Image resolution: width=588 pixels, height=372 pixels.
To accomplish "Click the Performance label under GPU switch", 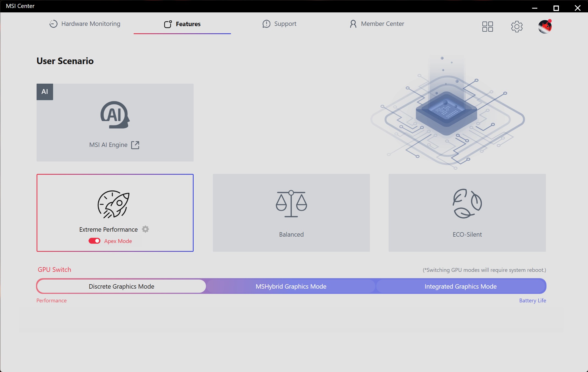I will (52, 300).
